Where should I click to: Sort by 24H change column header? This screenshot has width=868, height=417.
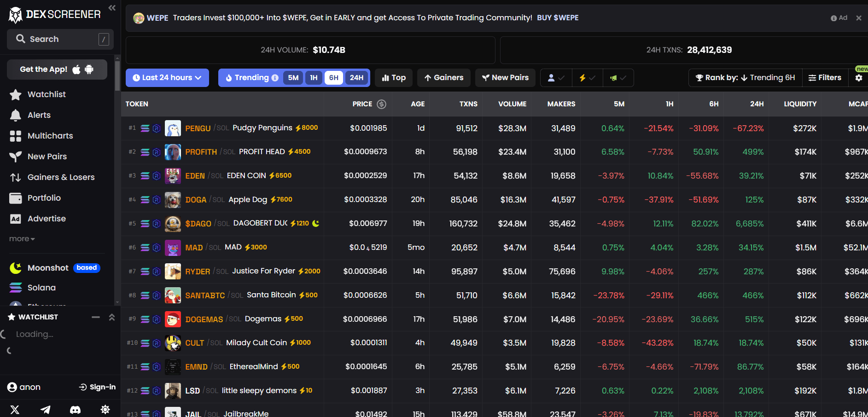tap(757, 104)
